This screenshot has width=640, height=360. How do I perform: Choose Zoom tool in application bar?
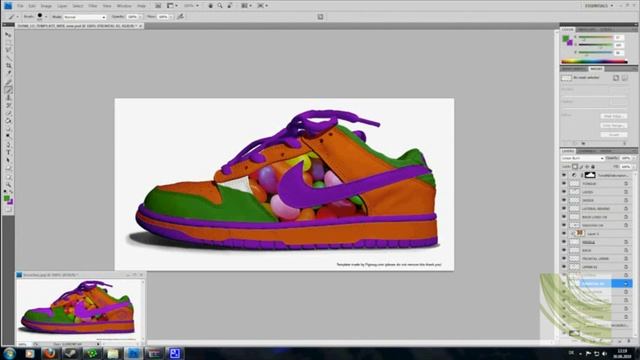click(x=220, y=6)
